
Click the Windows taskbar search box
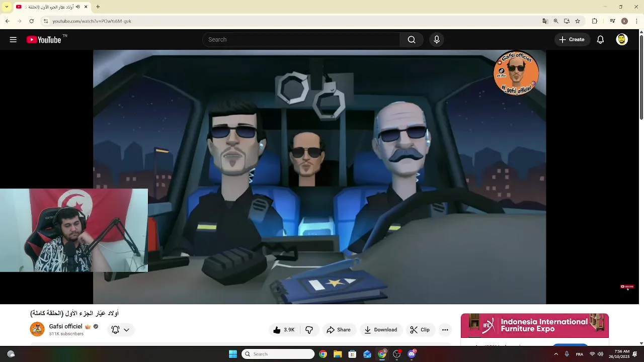pos(278,354)
